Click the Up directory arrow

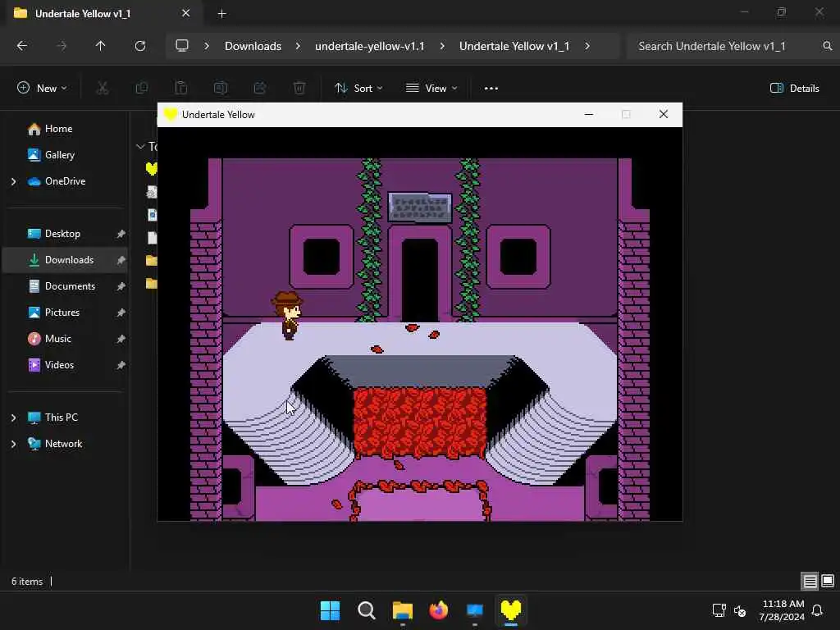point(100,46)
